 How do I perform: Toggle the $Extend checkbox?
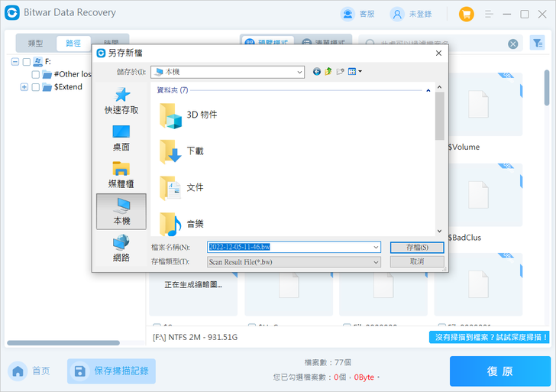pyautogui.click(x=35, y=87)
